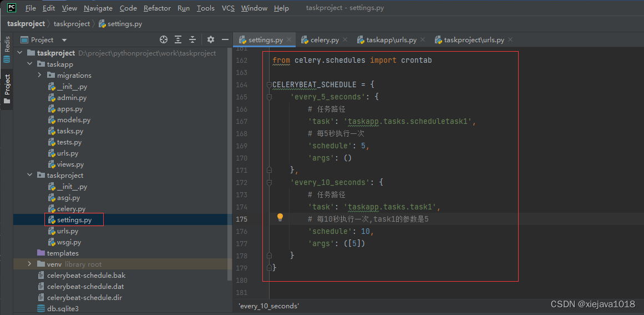This screenshot has height=315, width=644.
Task: Open the Redis tool window sidebar
Action: (x=7, y=50)
